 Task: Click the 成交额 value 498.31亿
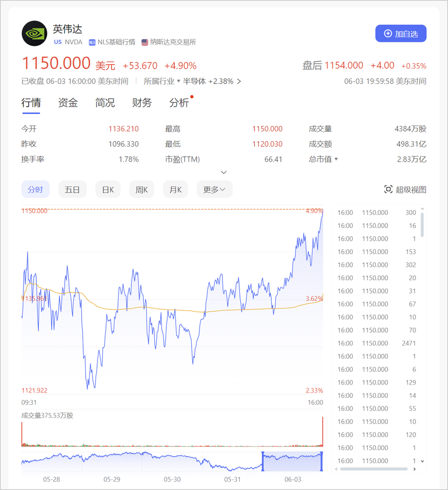tap(412, 144)
